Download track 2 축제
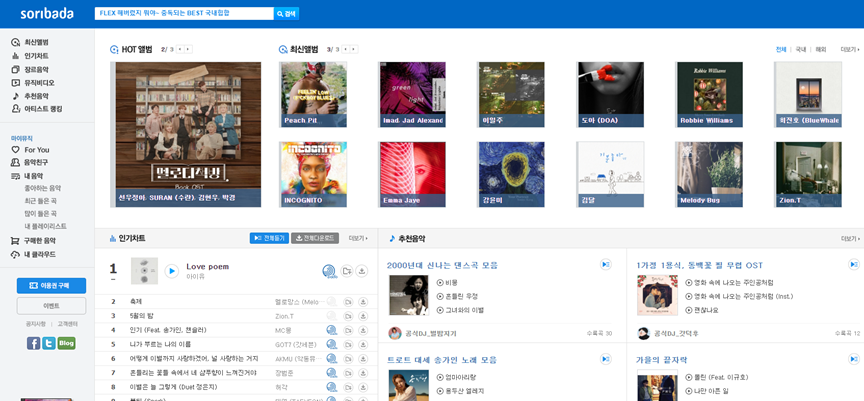Viewport: 864px width, 401px height. coord(363,302)
